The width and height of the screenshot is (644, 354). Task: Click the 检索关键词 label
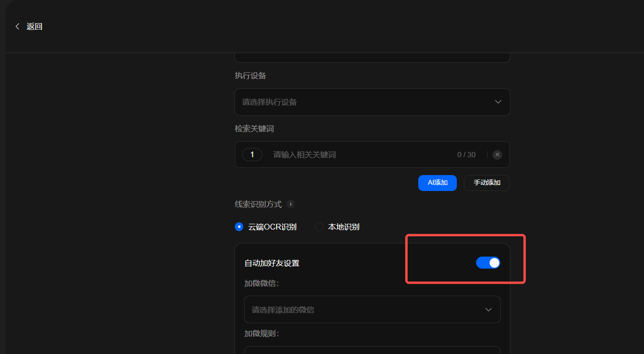click(x=254, y=129)
